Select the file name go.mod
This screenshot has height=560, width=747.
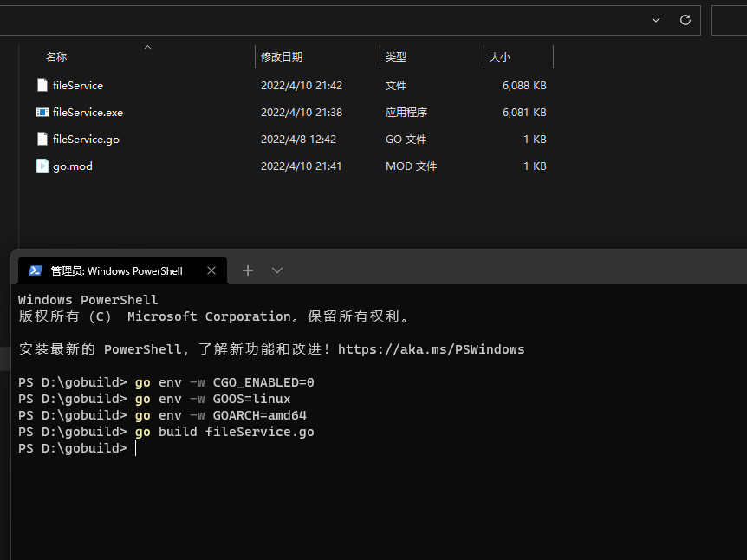tap(73, 166)
